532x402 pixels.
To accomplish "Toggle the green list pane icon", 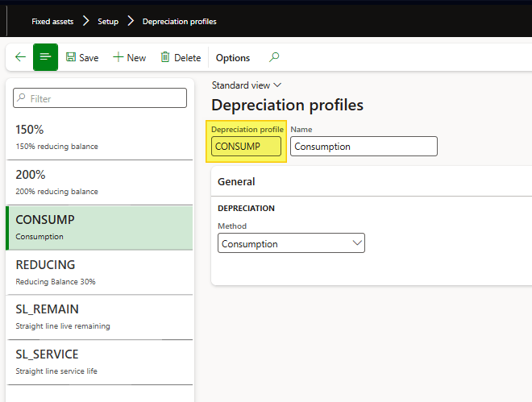I will click(45, 58).
